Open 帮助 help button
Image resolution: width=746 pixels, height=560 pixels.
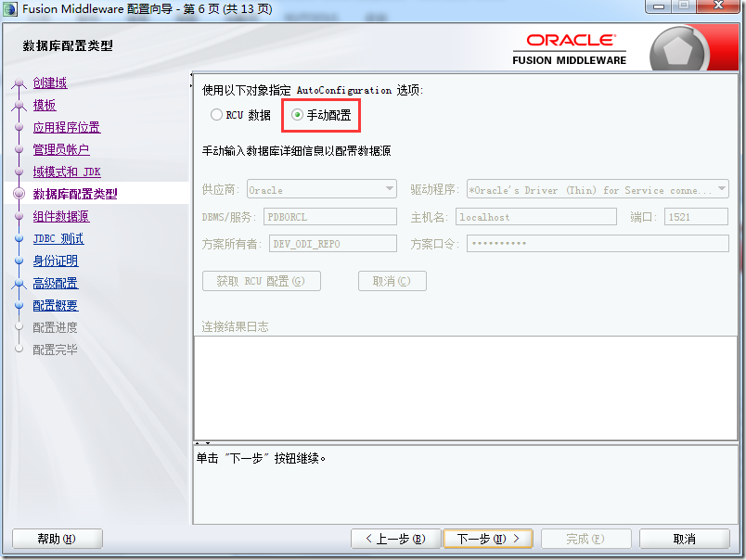coord(58,539)
